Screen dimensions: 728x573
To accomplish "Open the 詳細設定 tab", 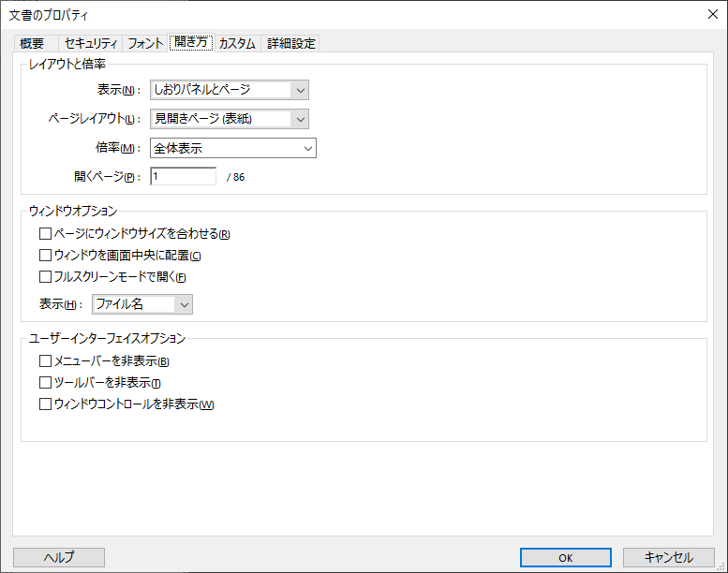I will (290, 44).
